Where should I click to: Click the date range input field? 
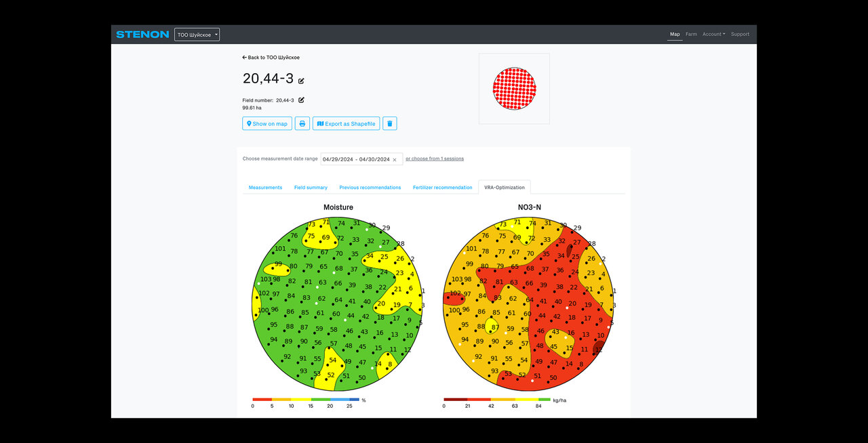(x=356, y=160)
